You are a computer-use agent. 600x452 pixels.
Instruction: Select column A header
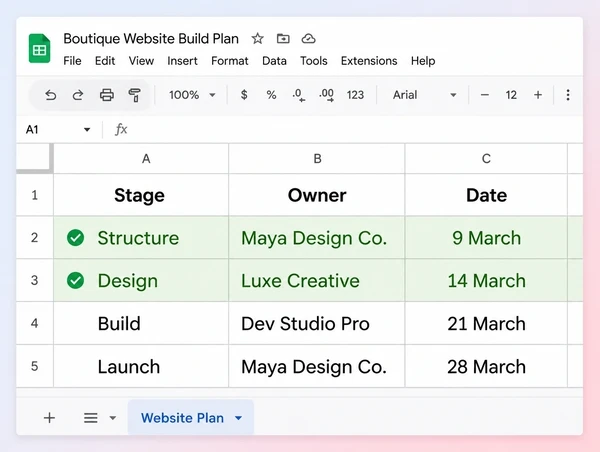pos(141,158)
